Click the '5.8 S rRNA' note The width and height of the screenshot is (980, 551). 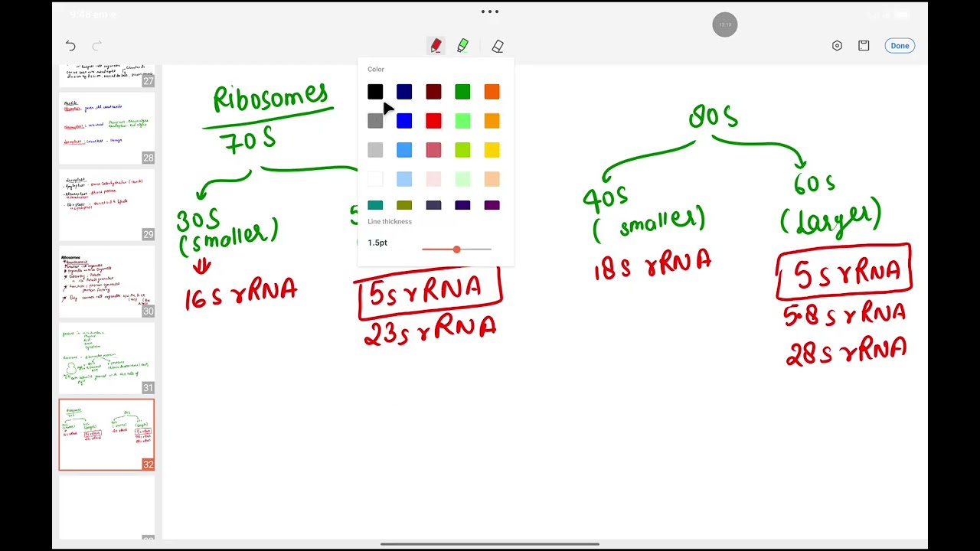click(844, 314)
